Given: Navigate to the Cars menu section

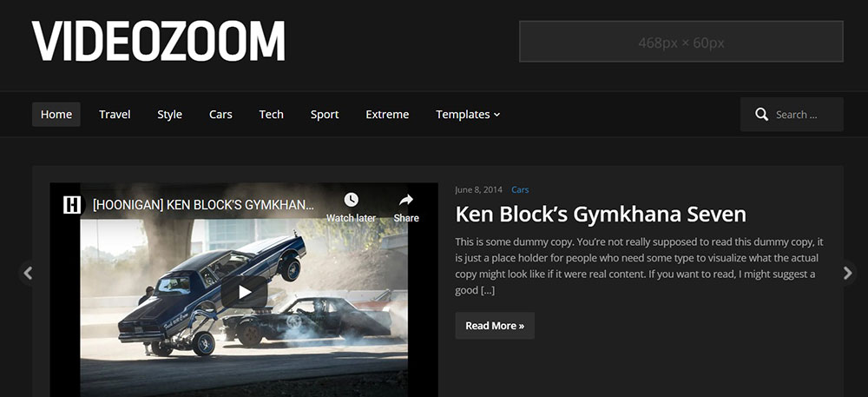Looking at the screenshot, I should (x=220, y=114).
